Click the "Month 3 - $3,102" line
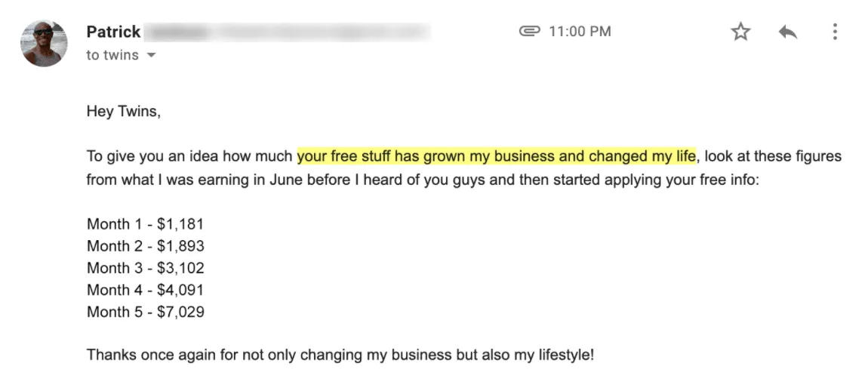Image resolution: width=868 pixels, height=379 pixels. click(146, 268)
